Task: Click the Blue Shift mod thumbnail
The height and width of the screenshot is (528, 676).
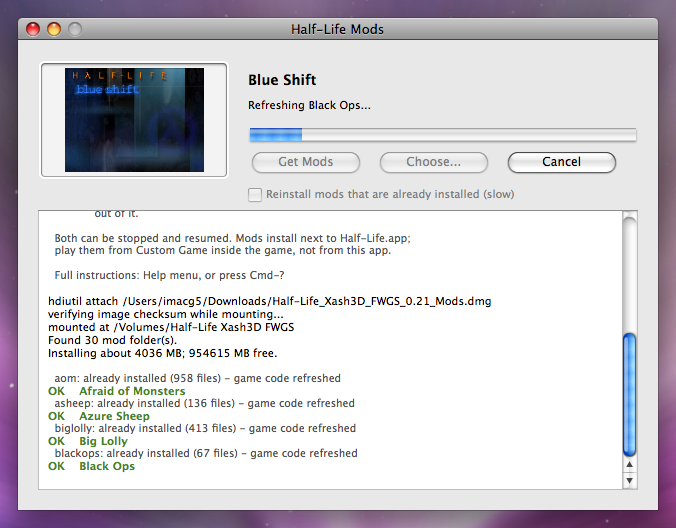Action: coord(134,120)
